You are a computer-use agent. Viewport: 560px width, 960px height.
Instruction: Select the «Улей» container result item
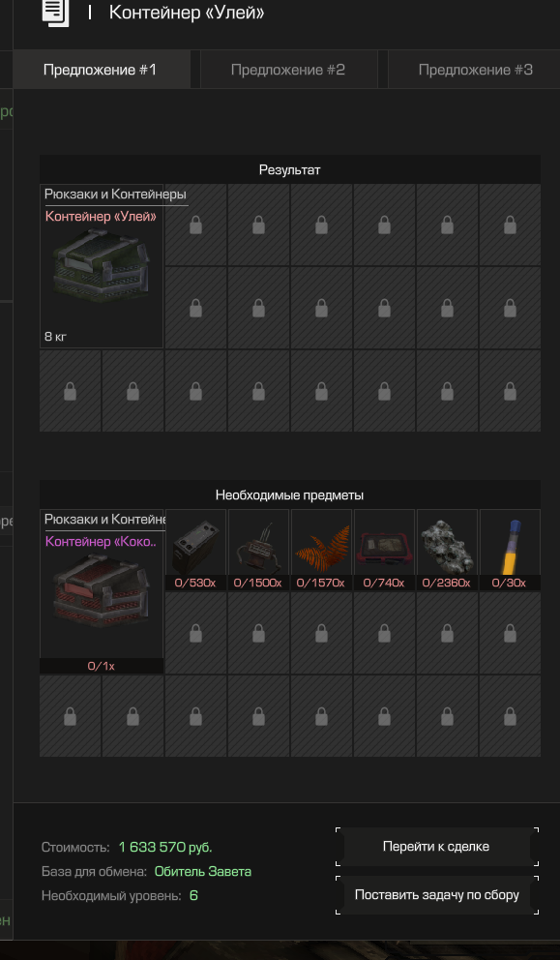click(x=102, y=266)
